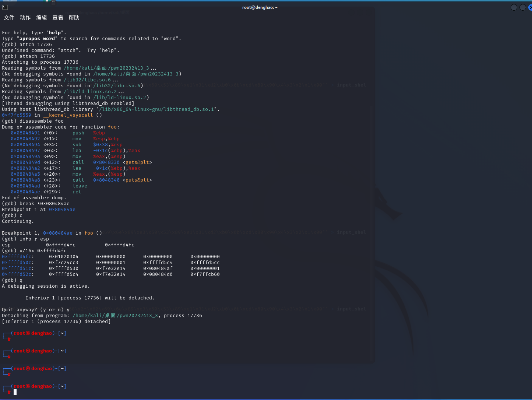Image resolution: width=532 pixels, height=400 pixels.
Task: Click call address 0x8048330
Action: [x=106, y=162]
